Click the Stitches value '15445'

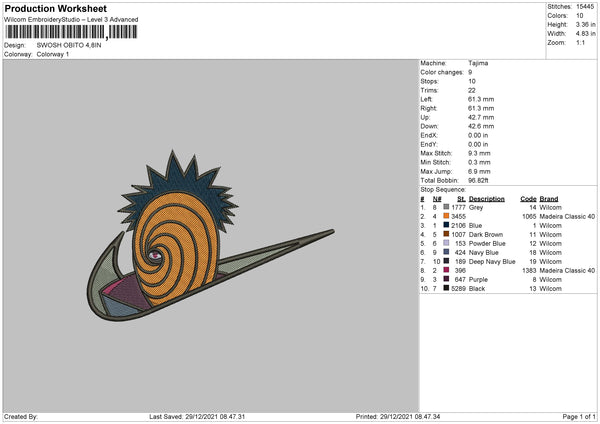pos(585,7)
